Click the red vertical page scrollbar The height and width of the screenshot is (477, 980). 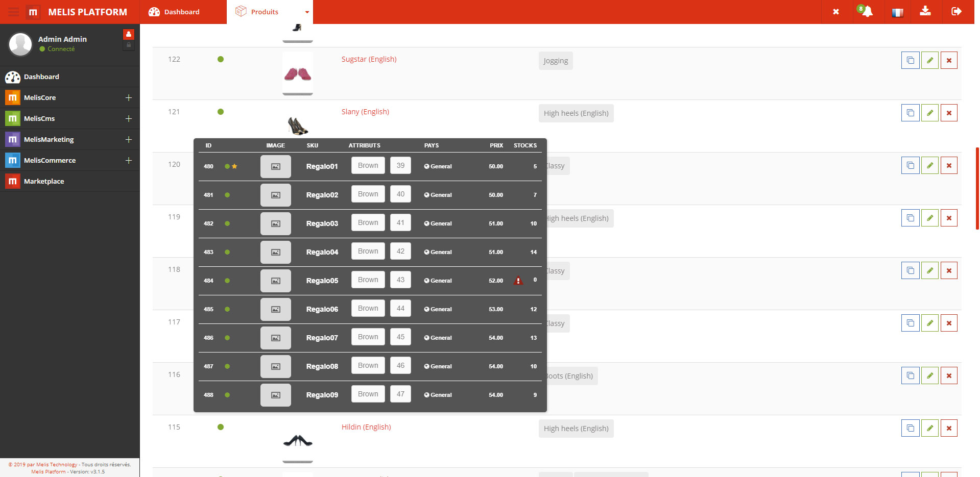977,189
